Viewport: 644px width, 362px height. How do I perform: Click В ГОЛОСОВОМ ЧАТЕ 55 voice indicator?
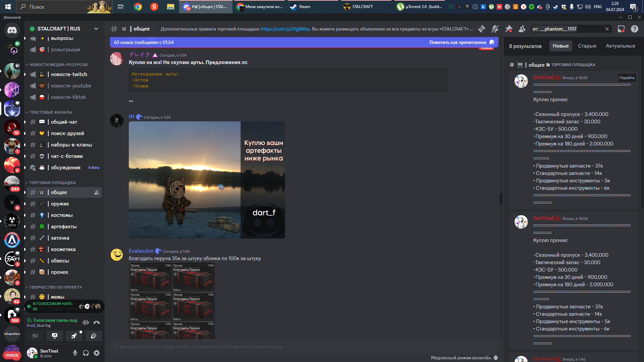[x=64, y=306]
